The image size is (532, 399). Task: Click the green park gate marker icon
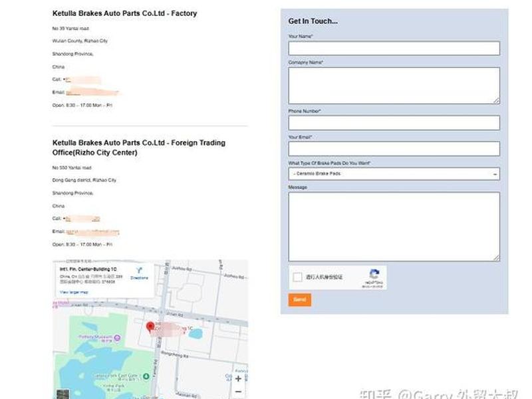click(146, 376)
